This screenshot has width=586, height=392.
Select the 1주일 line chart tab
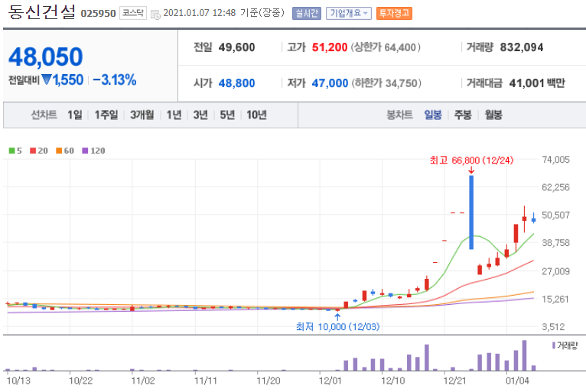point(106,115)
